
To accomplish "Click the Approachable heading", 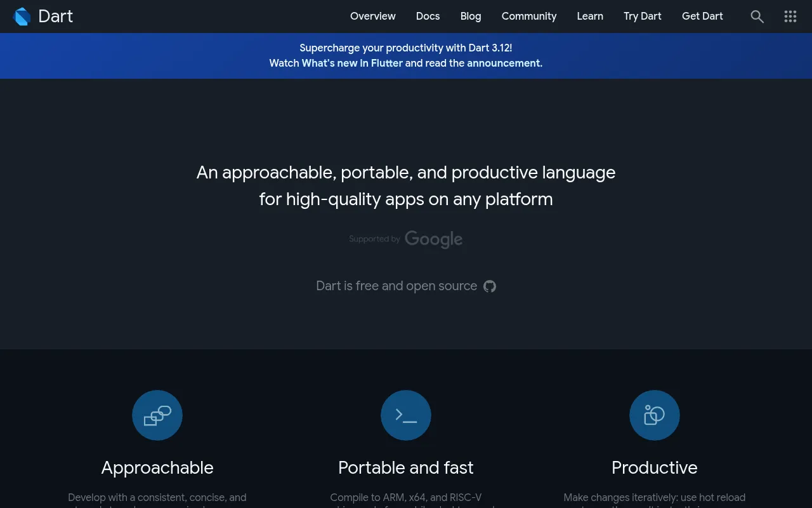I will point(157,468).
